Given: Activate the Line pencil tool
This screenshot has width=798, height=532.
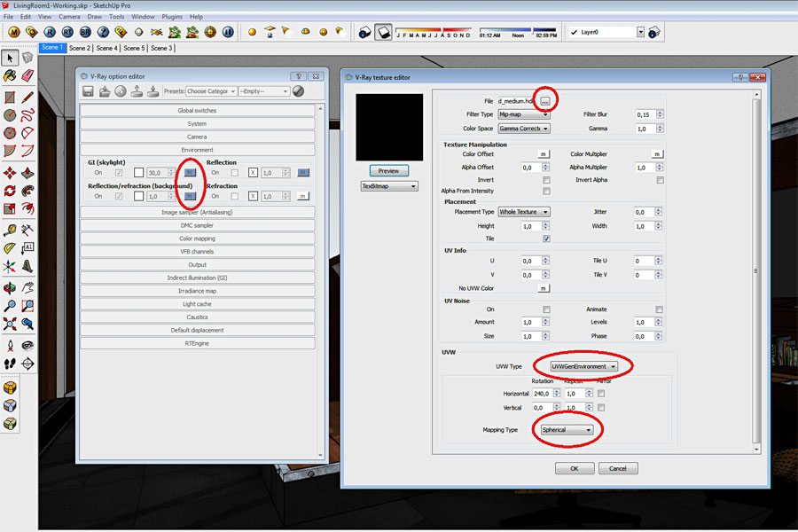Looking at the screenshot, I should pyautogui.click(x=27, y=98).
